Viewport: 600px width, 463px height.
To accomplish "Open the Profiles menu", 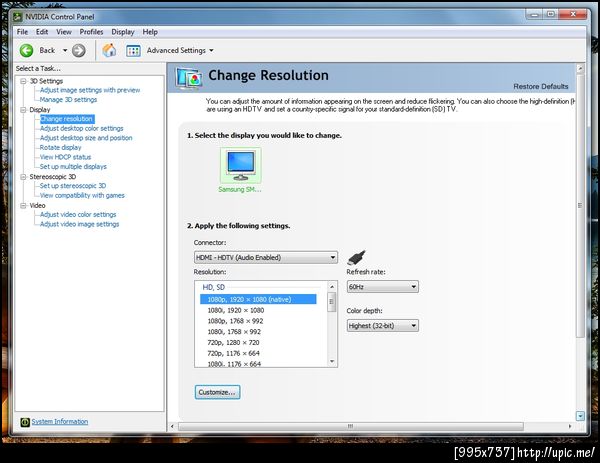I will pos(91,32).
